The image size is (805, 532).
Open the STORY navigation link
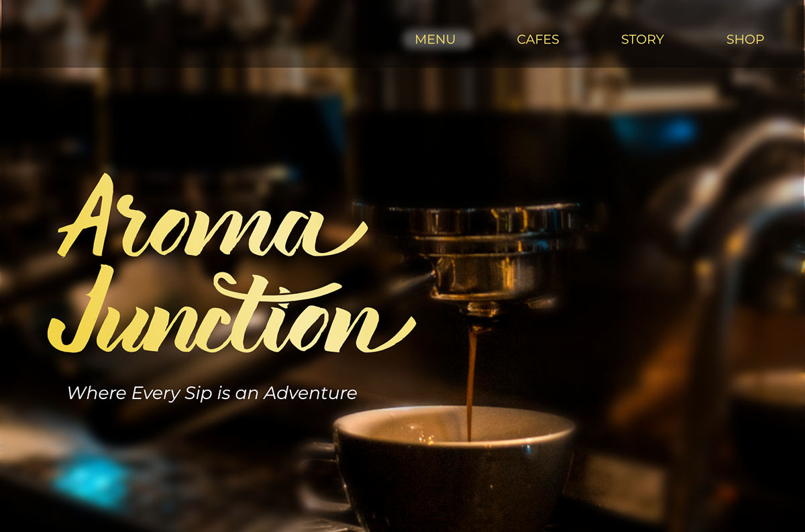pyautogui.click(x=643, y=40)
